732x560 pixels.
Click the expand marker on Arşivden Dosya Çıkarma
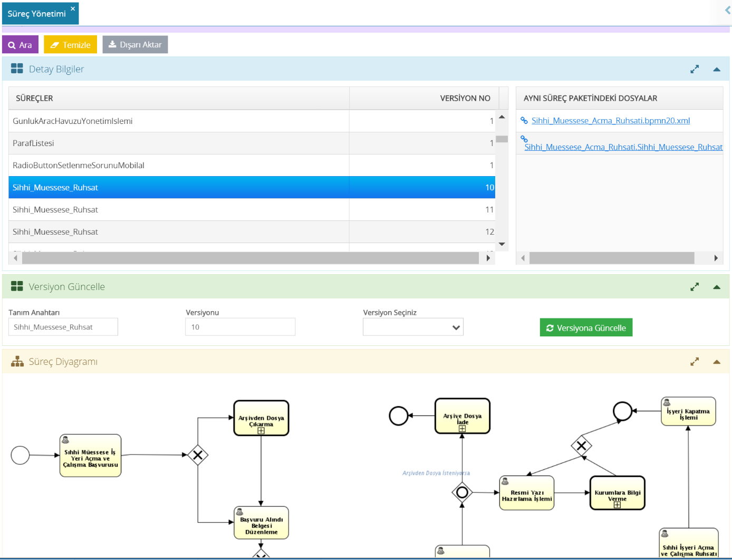tap(261, 431)
